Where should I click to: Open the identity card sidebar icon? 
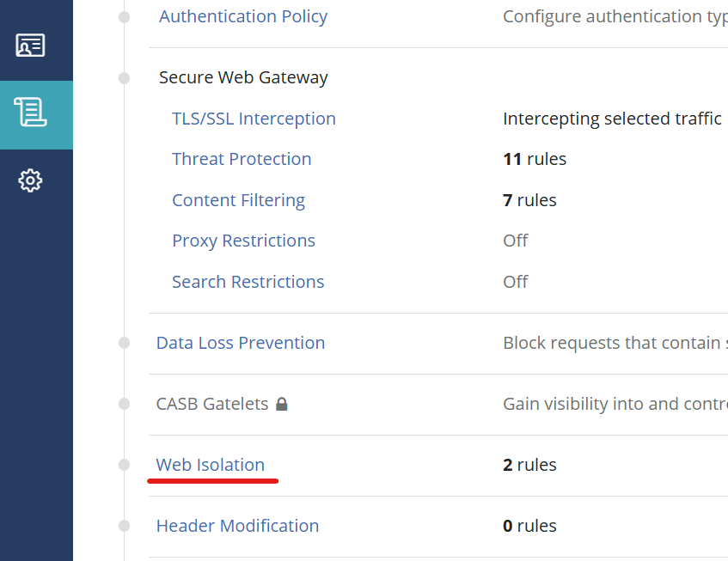(31, 46)
